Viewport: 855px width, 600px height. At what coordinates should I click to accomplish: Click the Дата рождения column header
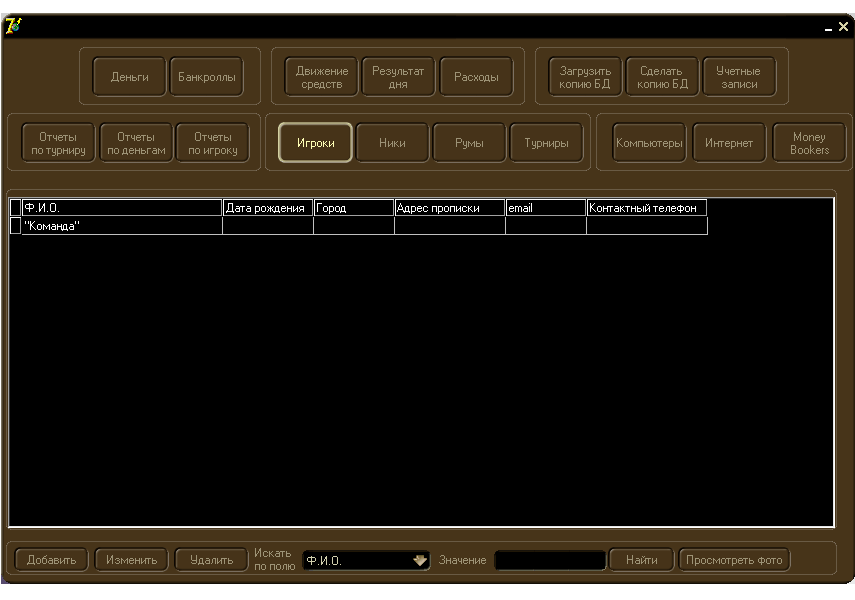coord(267,208)
